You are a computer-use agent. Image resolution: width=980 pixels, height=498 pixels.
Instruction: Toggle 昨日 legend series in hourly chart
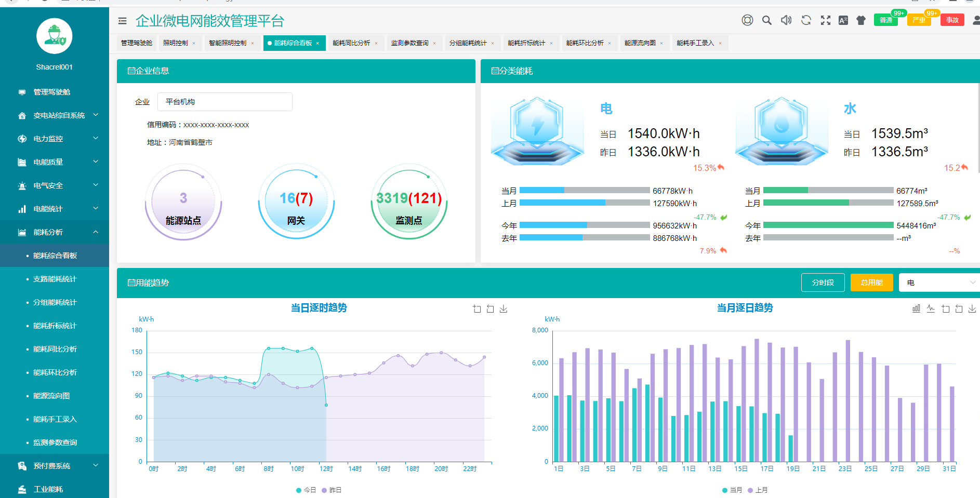(332, 490)
